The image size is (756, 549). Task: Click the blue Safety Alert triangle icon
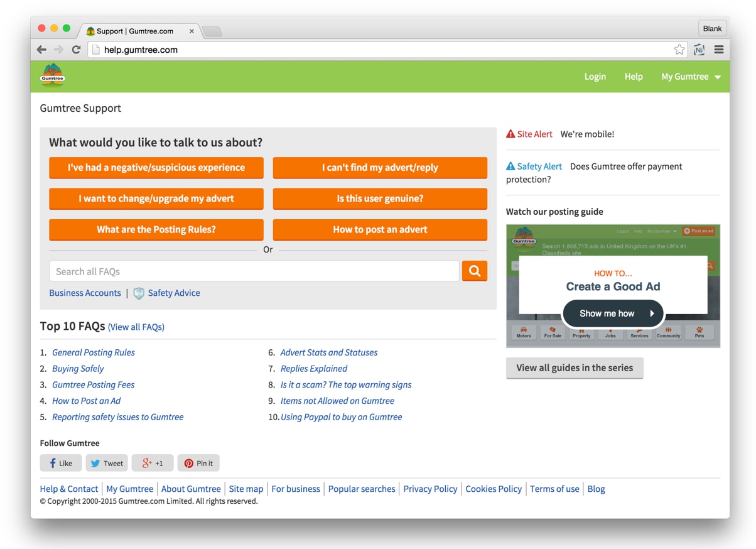point(510,166)
